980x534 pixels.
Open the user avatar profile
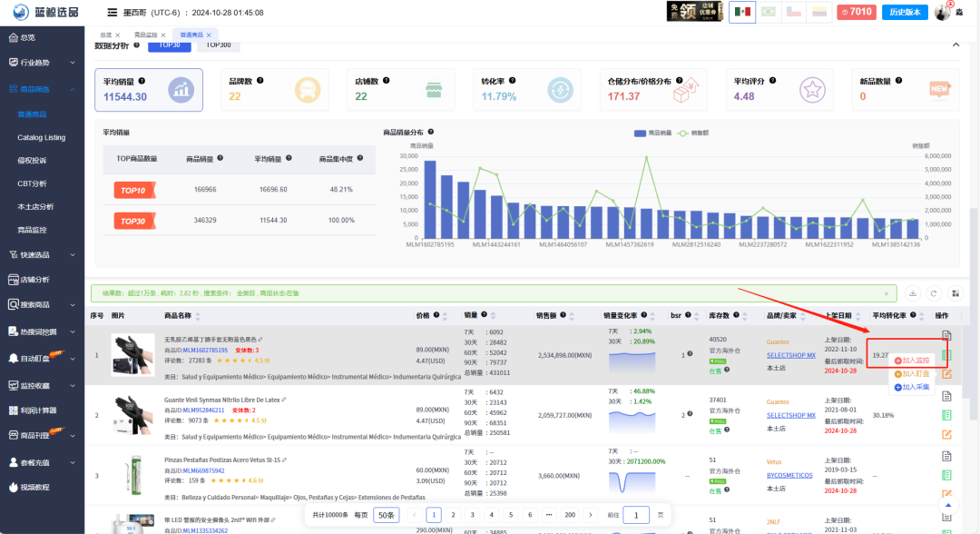(942, 12)
